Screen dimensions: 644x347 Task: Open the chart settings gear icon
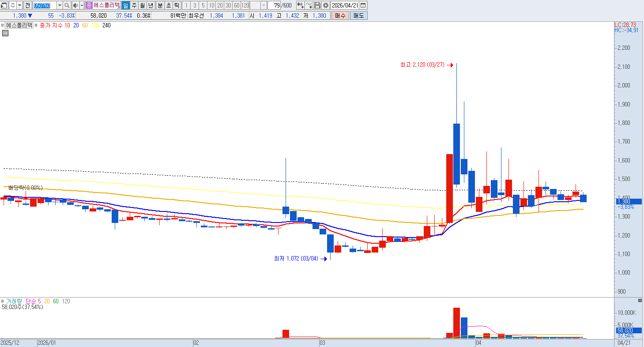(326, 5)
